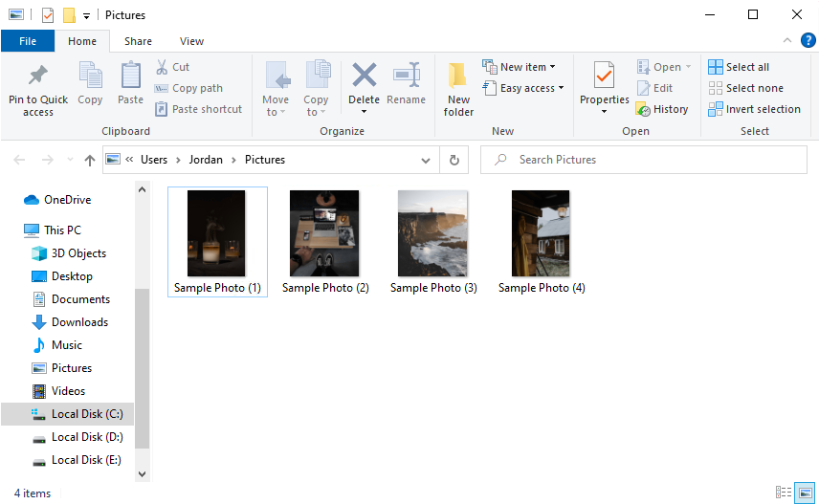The image size is (819, 504).
Task: Click Jordan in the address breadcrumb
Action: coord(206,160)
